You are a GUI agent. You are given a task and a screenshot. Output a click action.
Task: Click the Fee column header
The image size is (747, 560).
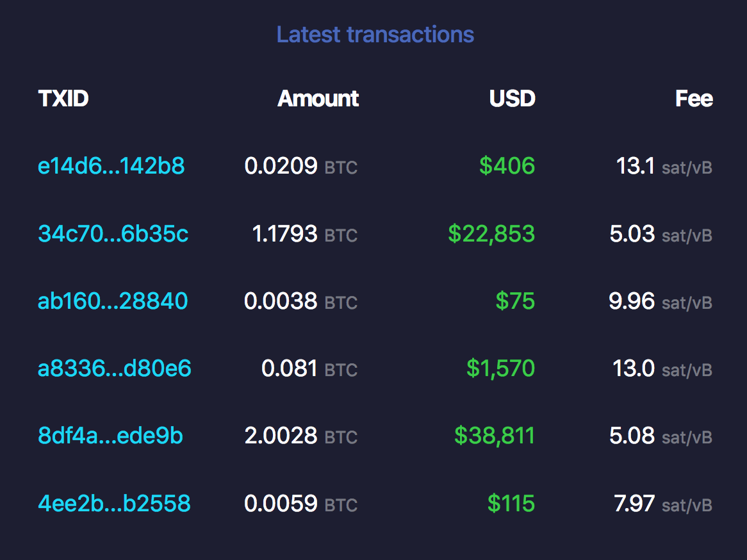click(694, 99)
